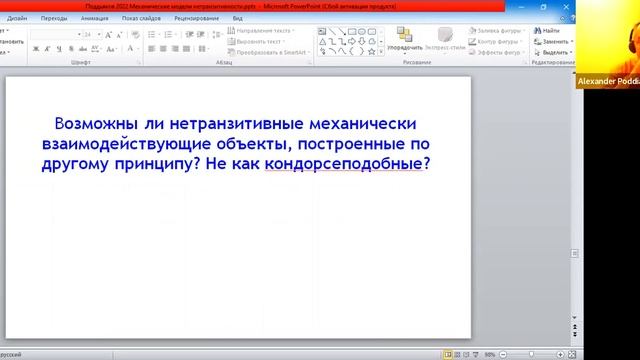Select the oval shape
This screenshot has height=360, width=640.
pos(362,31)
